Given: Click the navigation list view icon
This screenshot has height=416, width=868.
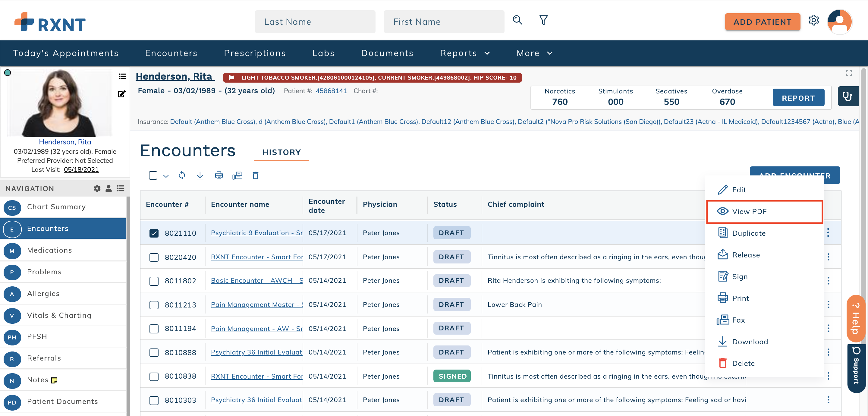Looking at the screenshot, I should point(120,188).
